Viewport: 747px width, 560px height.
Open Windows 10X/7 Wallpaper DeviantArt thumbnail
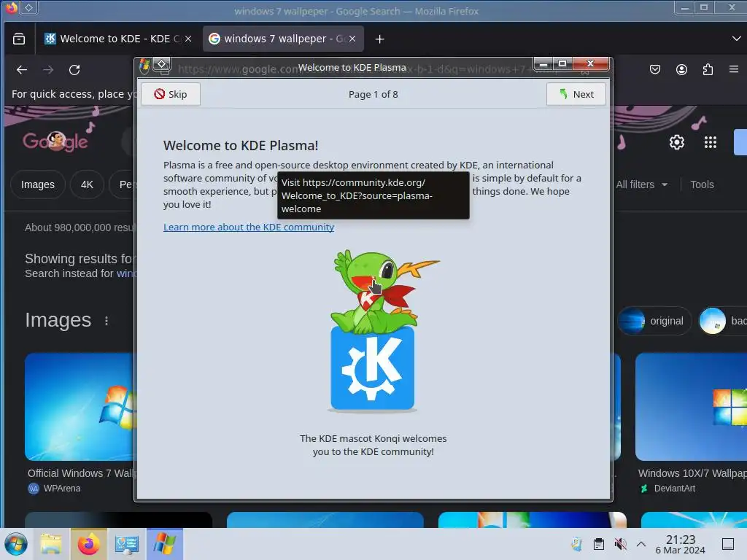click(691, 406)
